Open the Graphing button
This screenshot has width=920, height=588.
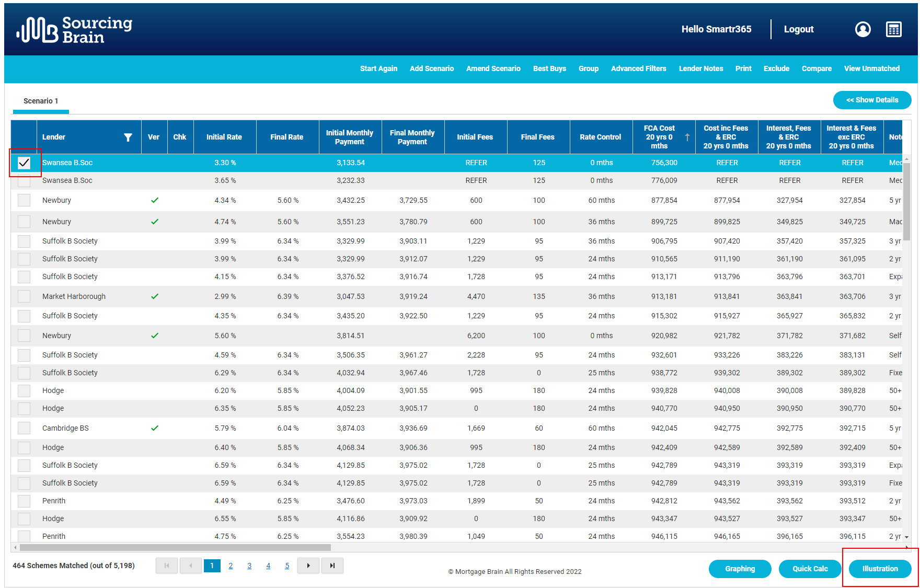(740, 569)
